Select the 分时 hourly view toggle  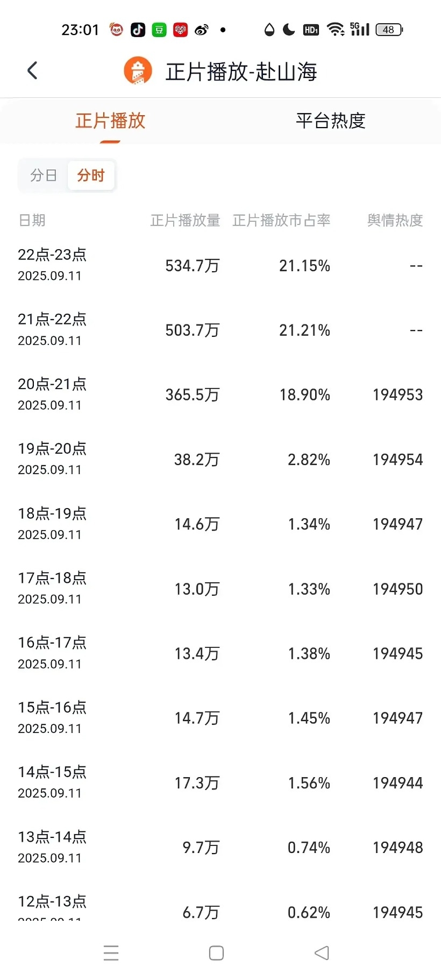[91, 175]
